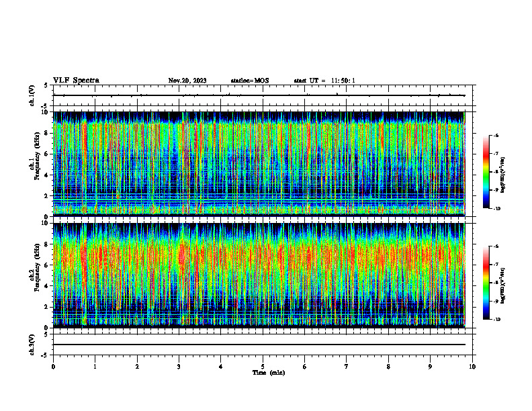Click the "ch.1(V)" waveform axis label
This screenshot has height=411, width=532.
[32, 95]
